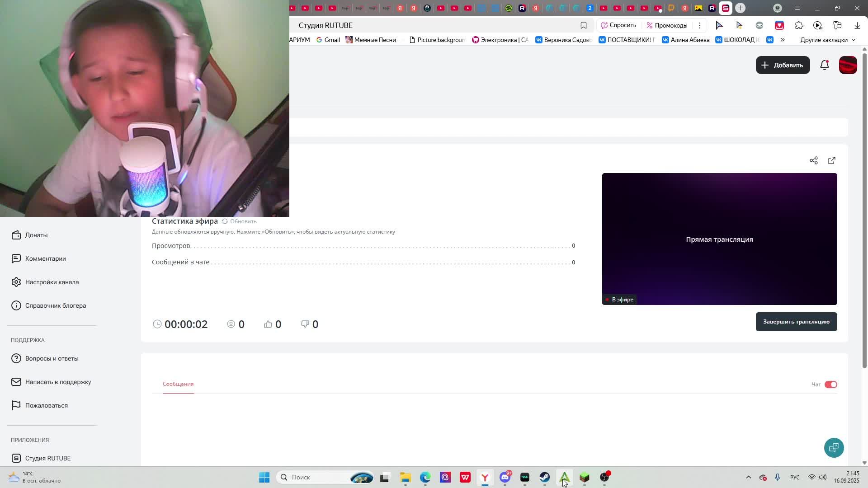
Task: Click the channel avatar in the header
Action: coord(848,65)
